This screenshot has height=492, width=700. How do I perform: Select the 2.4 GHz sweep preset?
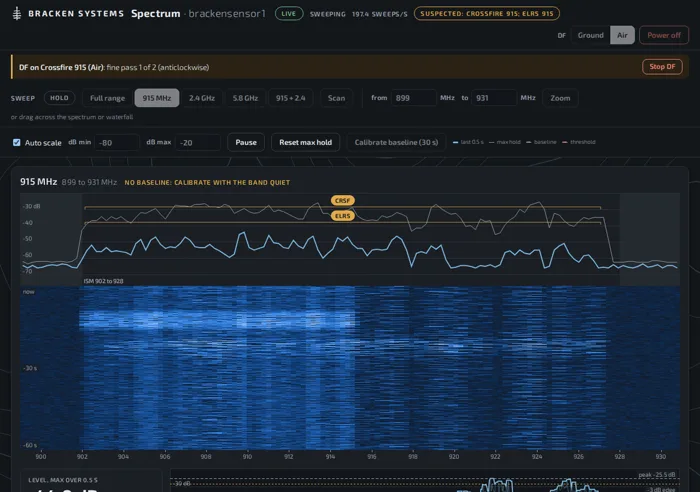click(202, 98)
